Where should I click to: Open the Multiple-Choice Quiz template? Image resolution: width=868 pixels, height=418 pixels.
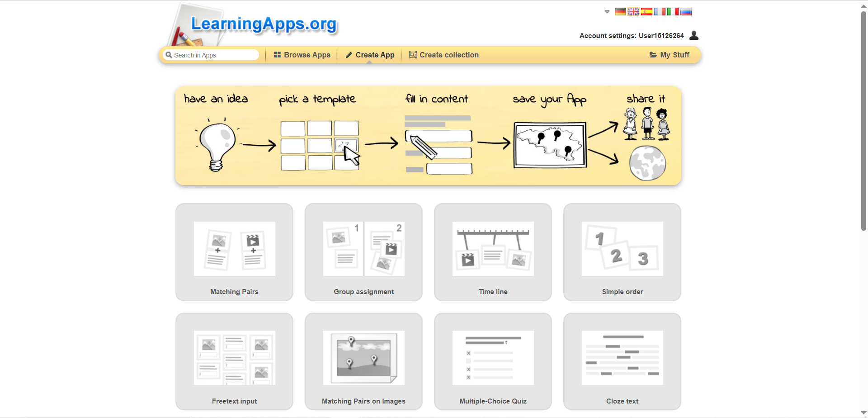pos(493,361)
